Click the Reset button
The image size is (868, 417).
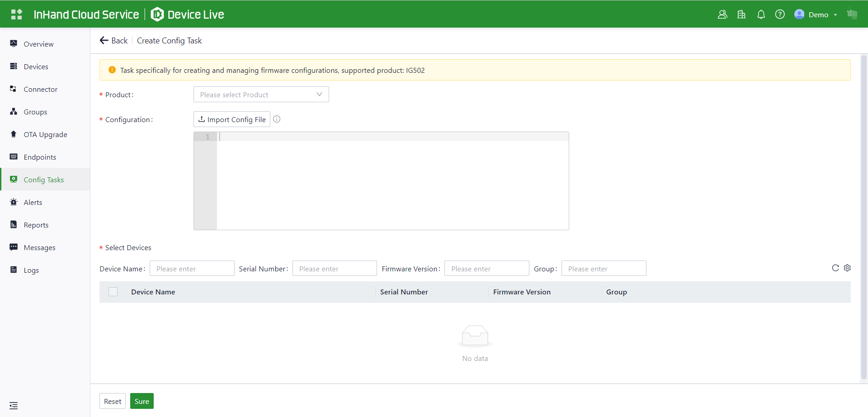coord(113,401)
